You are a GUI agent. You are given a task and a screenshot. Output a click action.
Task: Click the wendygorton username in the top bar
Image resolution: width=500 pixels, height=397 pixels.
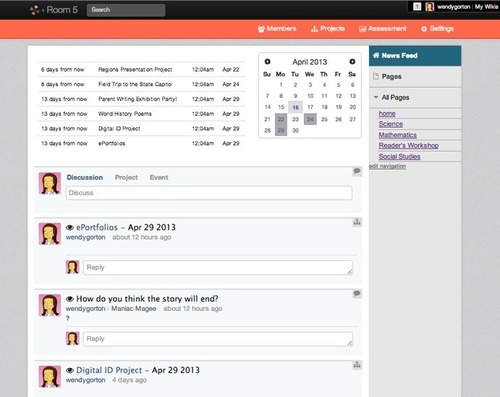[x=453, y=7]
